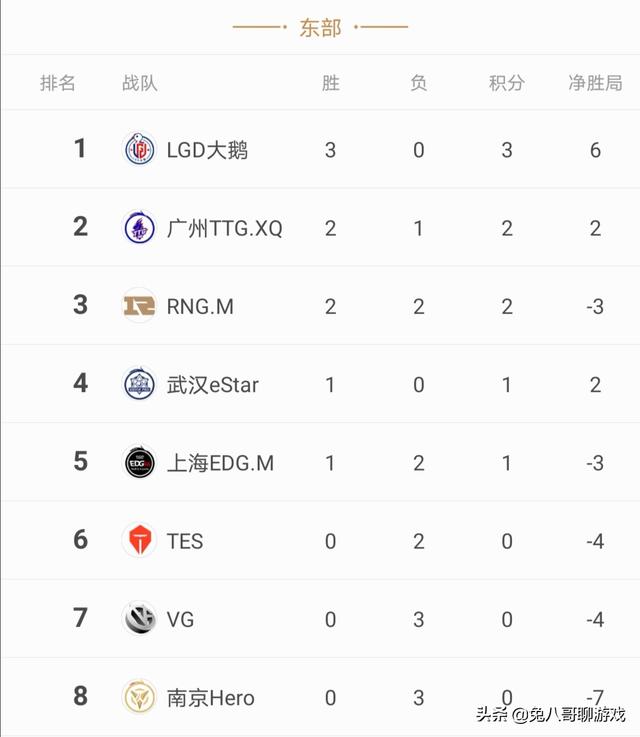Click the 净胜局 column header
The image size is (640, 737).
pyautogui.click(x=595, y=83)
